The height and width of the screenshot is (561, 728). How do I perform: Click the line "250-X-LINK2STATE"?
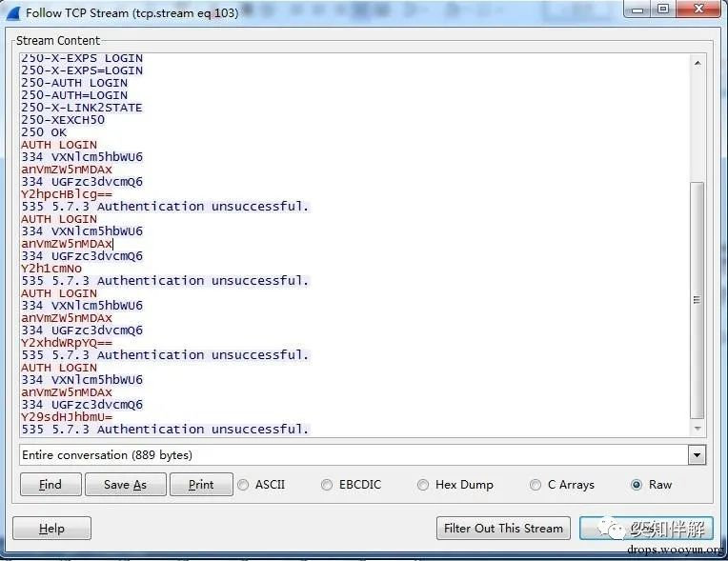[82, 108]
